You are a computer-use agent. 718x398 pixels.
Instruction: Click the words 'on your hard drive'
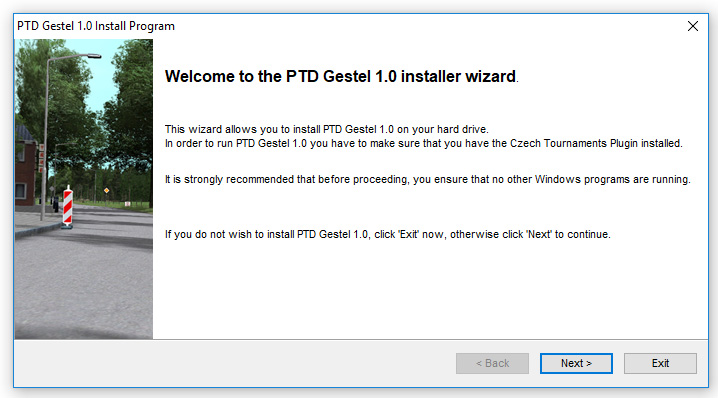coord(442,129)
